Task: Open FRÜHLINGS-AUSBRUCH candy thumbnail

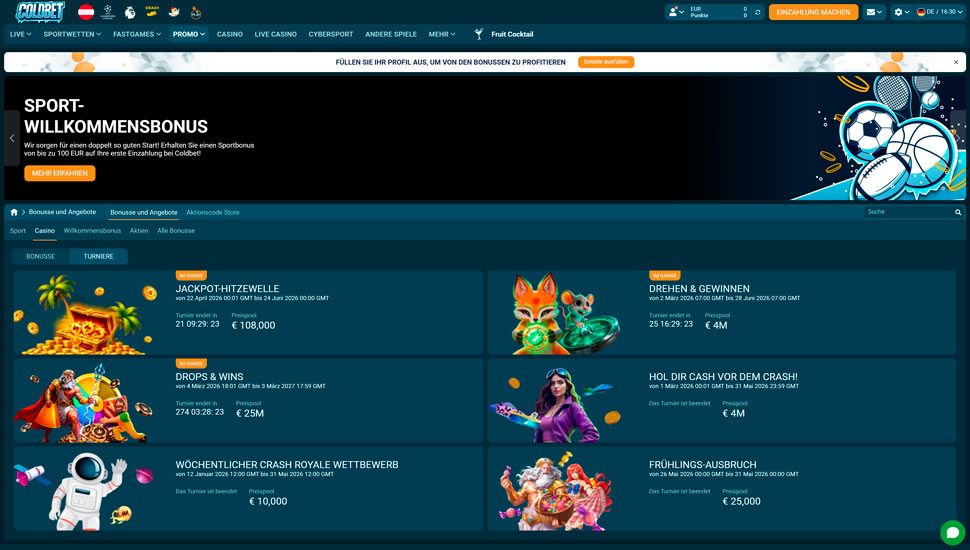Action: [x=557, y=490]
